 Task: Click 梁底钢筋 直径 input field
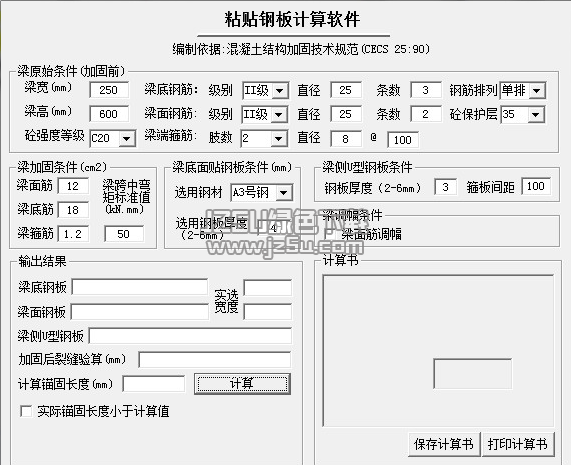[x=346, y=90]
